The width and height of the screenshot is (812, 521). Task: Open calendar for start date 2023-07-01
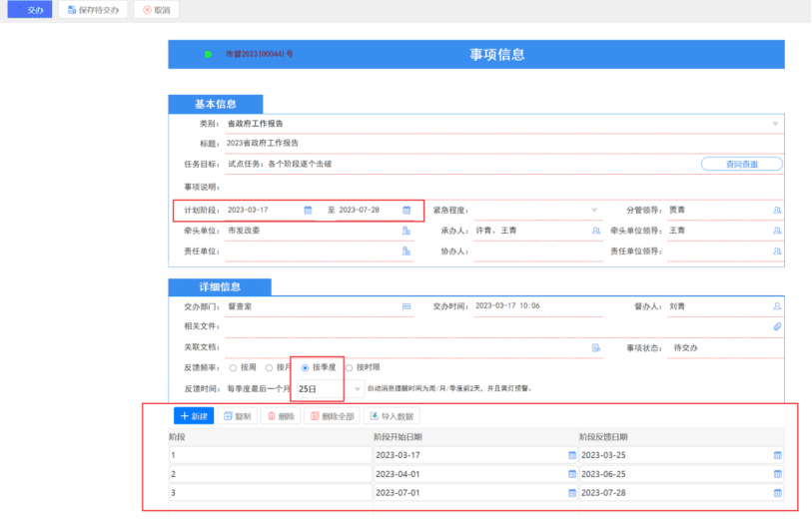click(x=571, y=493)
